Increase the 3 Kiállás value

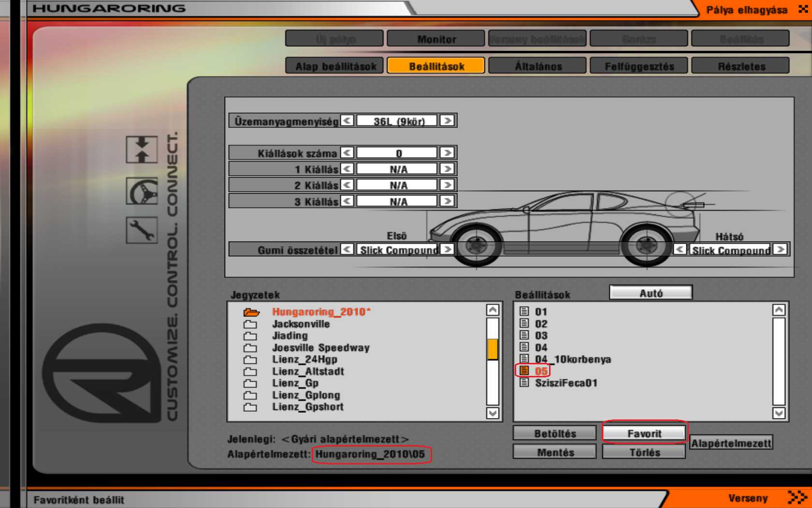coord(447,201)
